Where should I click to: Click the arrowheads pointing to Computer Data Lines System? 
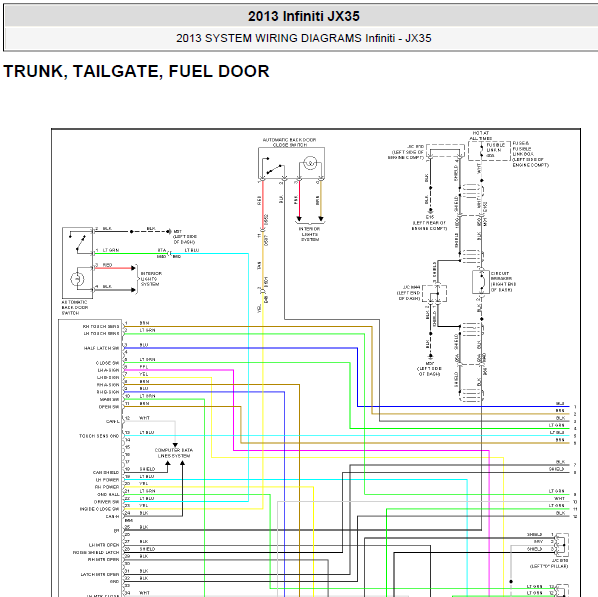coord(175,463)
